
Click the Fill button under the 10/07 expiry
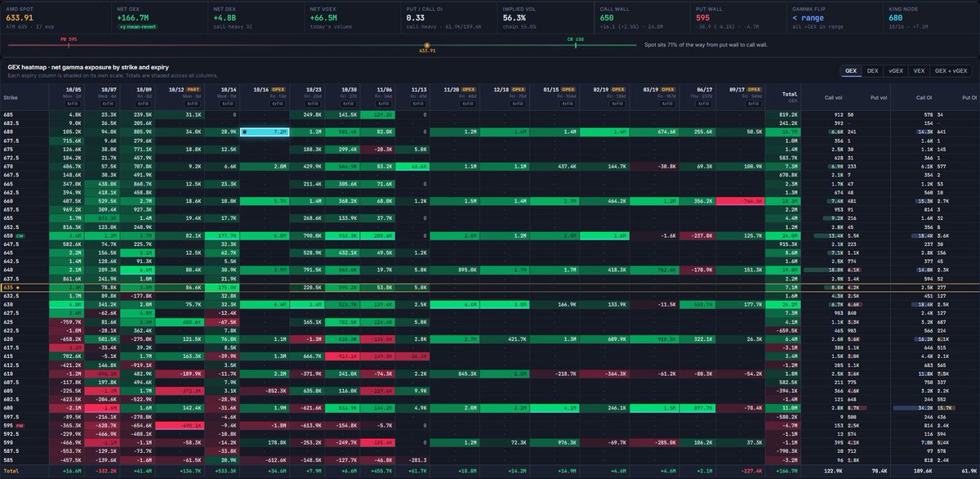pyautogui.click(x=109, y=104)
